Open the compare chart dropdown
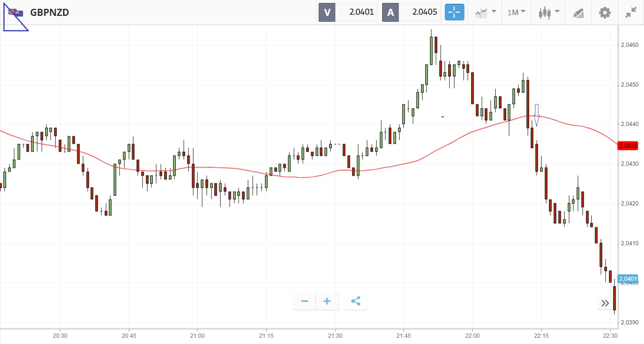Image resolution: width=644 pixels, height=344 pixels. point(485,13)
